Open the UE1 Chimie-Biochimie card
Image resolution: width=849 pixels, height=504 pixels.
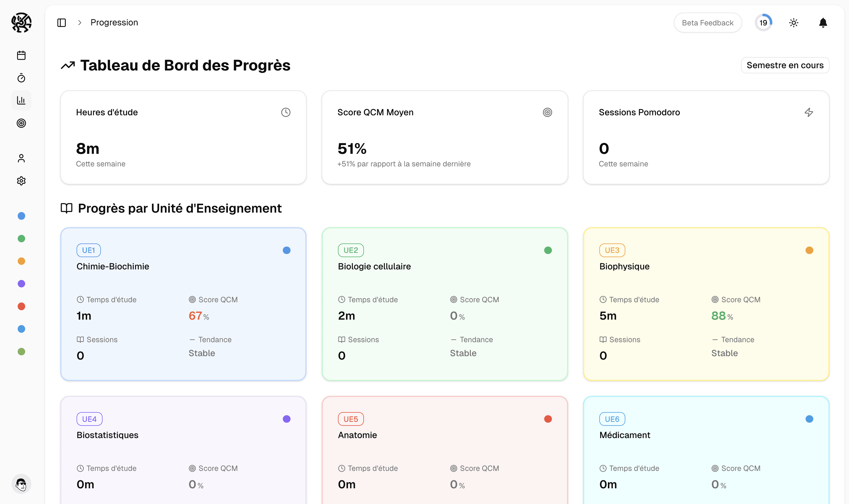[x=183, y=304]
